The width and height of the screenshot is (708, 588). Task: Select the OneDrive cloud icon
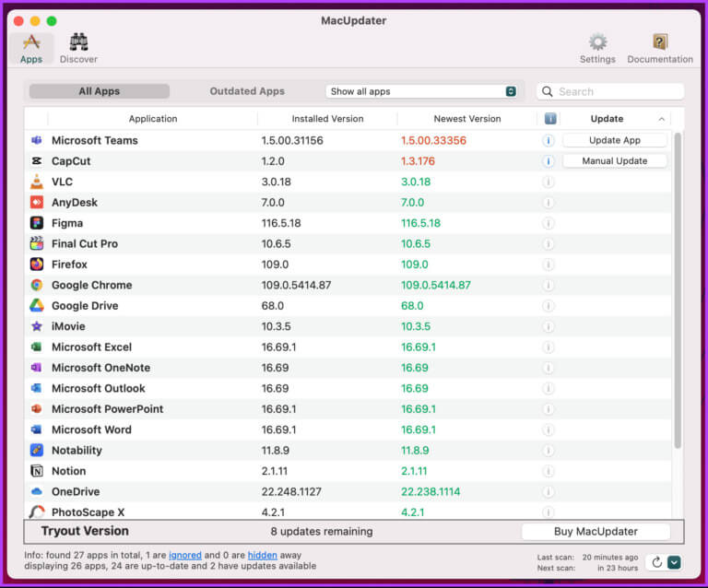pyautogui.click(x=37, y=491)
